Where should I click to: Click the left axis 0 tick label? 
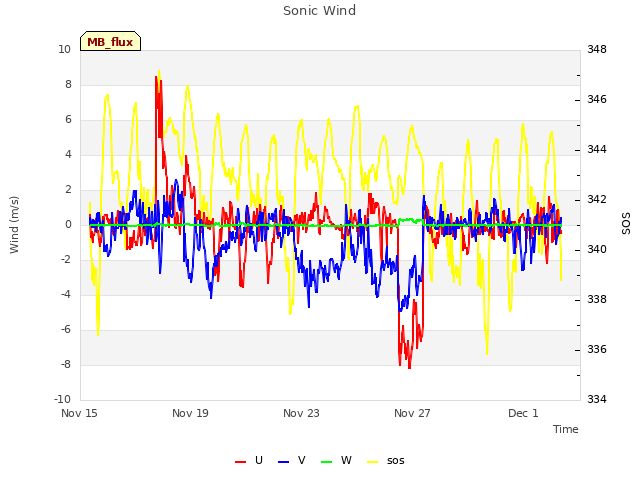point(68,224)
